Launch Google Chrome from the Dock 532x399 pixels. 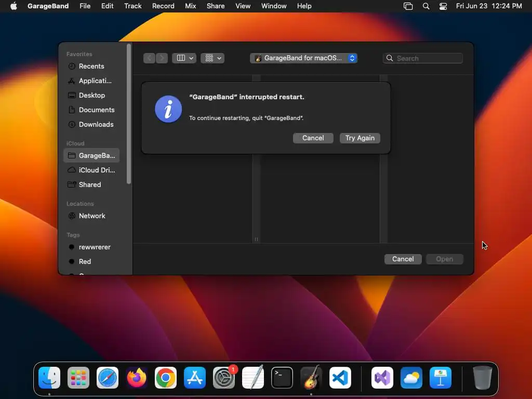(x=166, y=378)
